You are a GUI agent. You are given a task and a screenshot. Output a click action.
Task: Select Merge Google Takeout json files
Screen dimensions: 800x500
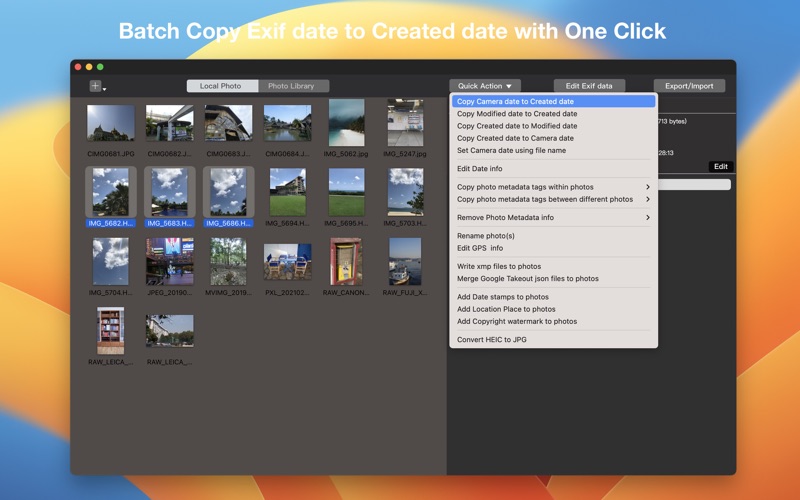[x=553, y=279]
